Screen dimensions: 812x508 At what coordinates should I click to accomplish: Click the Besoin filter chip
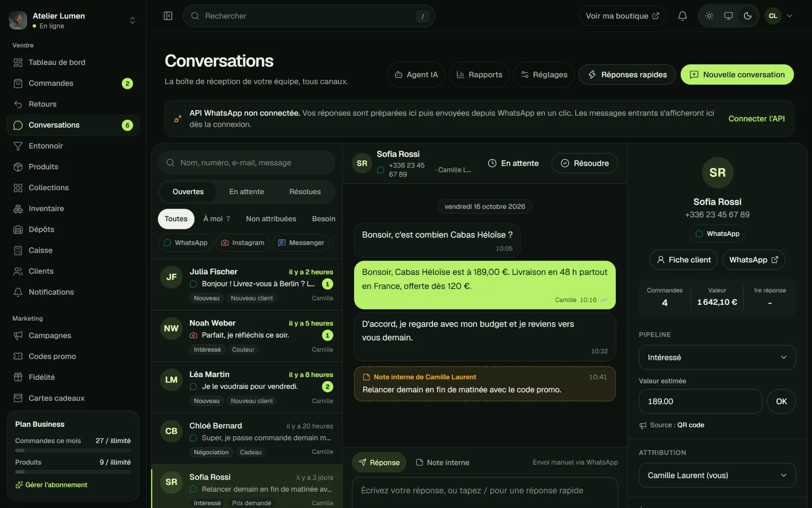click(323, 219)
